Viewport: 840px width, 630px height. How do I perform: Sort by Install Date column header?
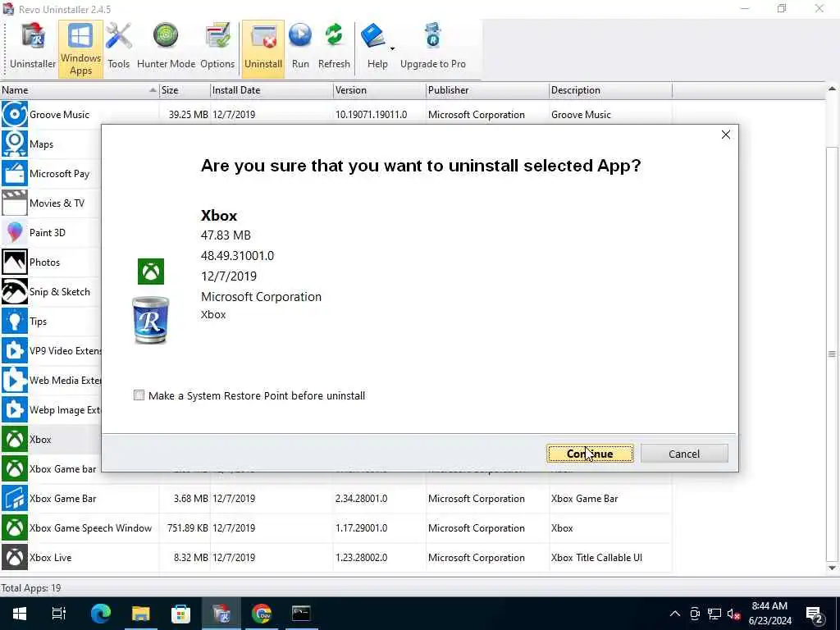272,90
